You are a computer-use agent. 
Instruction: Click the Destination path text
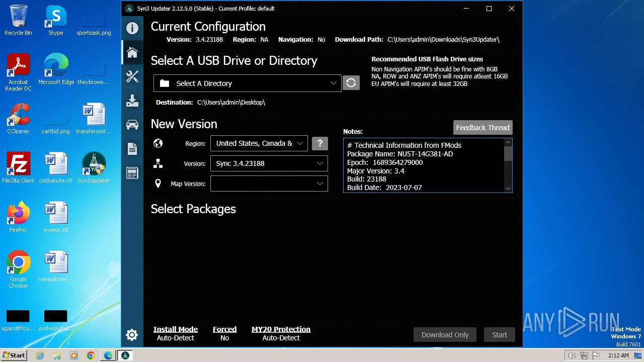point(231,102)
